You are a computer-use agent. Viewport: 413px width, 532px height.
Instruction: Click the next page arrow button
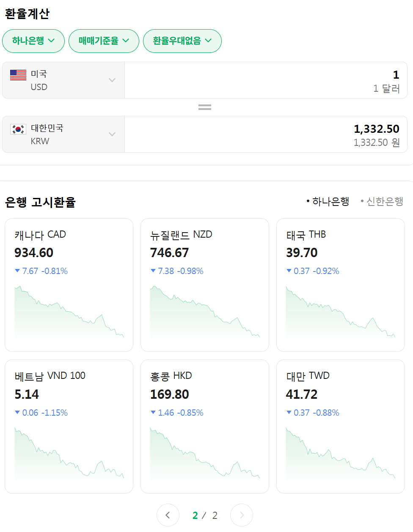coord(242,515)
